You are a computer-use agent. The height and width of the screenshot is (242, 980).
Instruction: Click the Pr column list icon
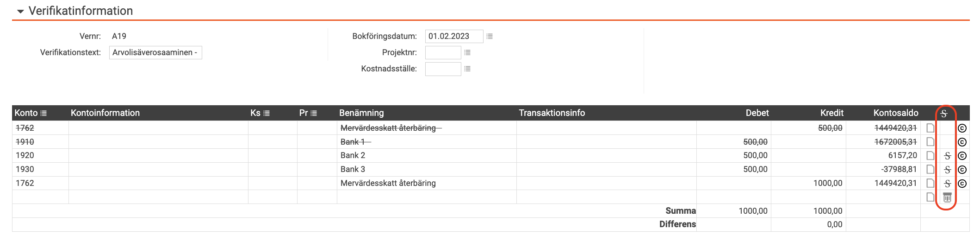click(x=314, y=113)
